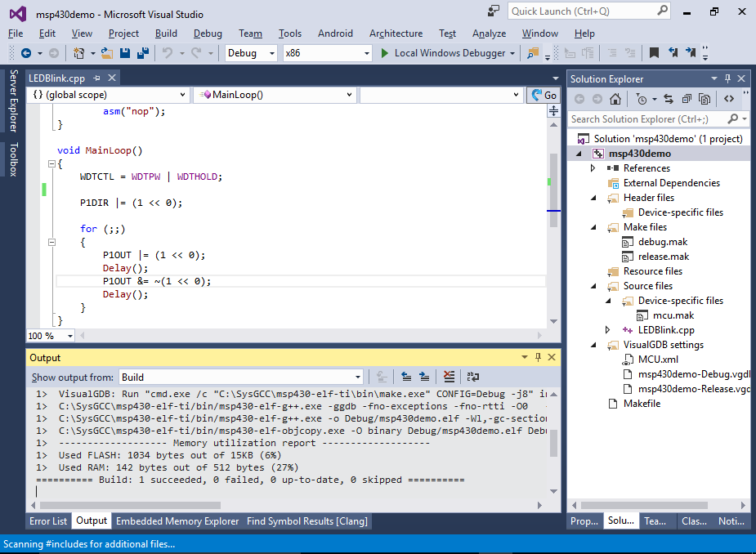The image size is (756, 554).
Task: Switch to the Prop... tab in the right pane
Action: [584, 521]
